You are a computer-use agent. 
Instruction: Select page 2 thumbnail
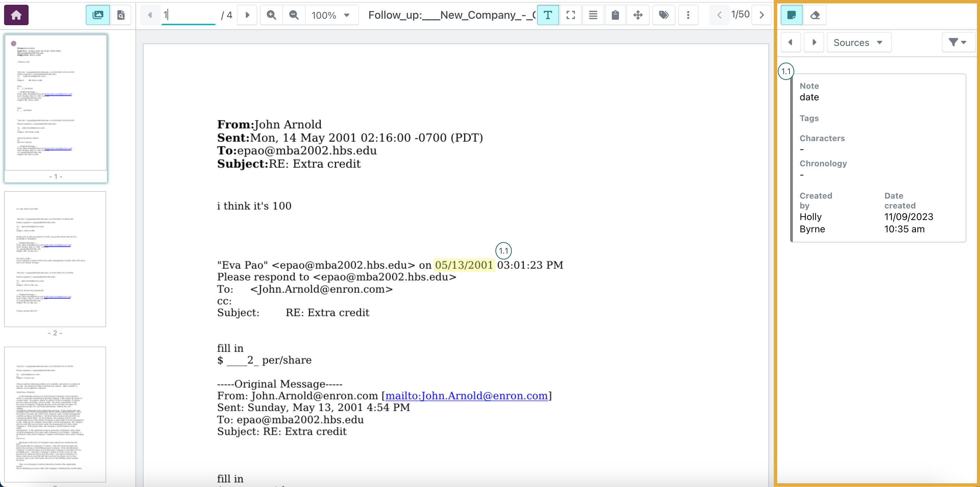(x=55, y=259)
